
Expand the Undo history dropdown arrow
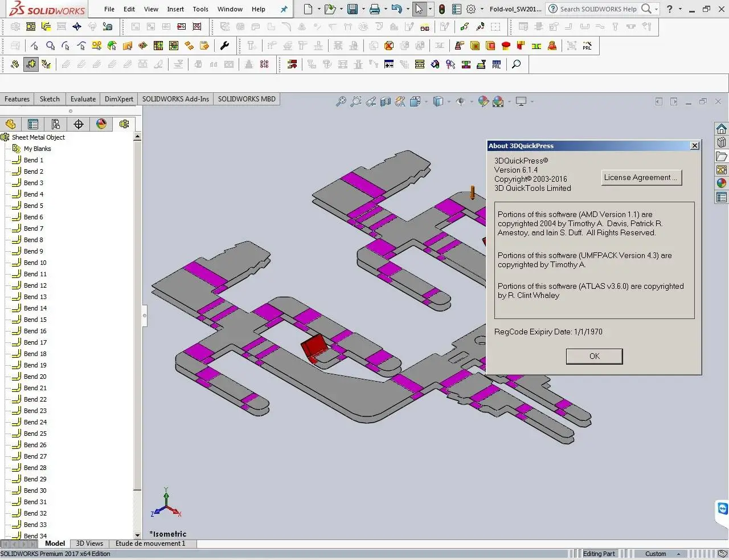(x=407, y=9)
